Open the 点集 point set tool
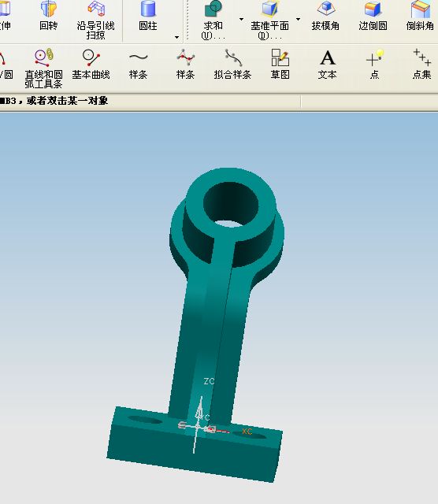 pyautogui.click(x=422, y=65)
